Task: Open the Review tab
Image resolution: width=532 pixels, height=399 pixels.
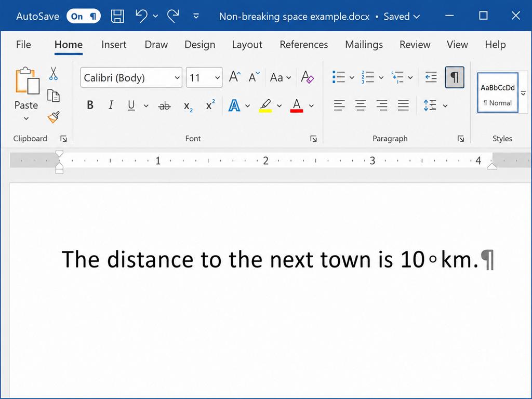Action: pyautogui.click(x=415, y=45)
